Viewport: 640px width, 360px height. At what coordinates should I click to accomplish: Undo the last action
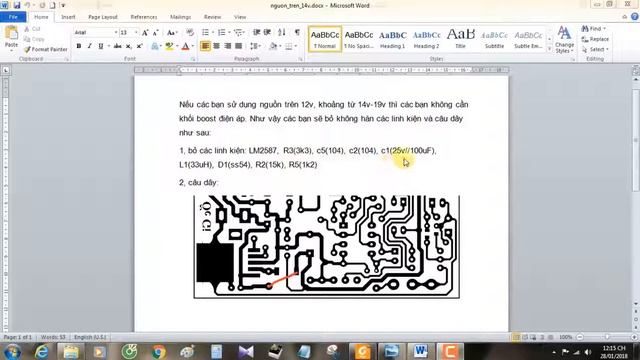[27, 5]
